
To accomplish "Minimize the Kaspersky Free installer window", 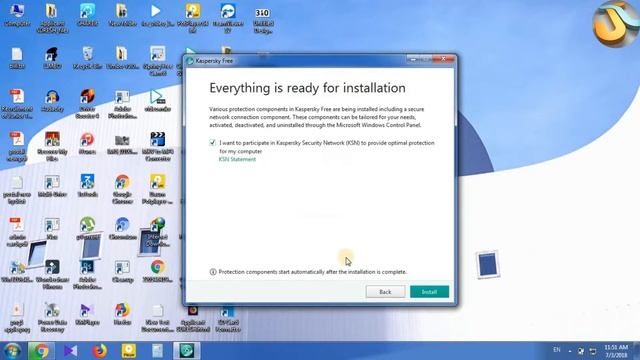I will (x=413, y=59).
